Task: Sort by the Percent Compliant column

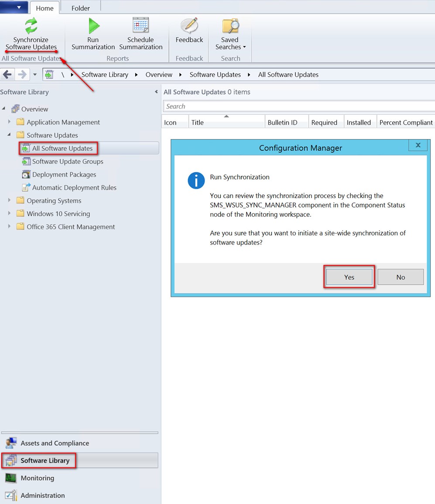Action: point(406,122)
